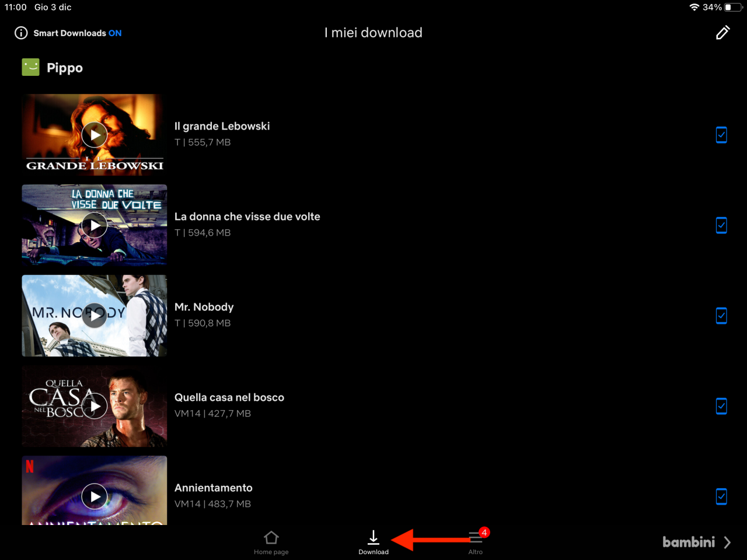
Task: Open the Altro menu tab
Action: click(x=476, y=542)
